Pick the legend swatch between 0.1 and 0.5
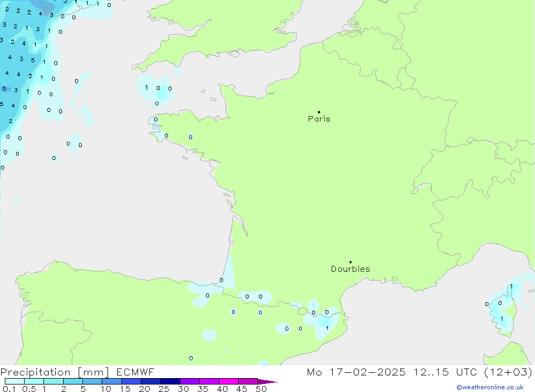 pos(14,381)
